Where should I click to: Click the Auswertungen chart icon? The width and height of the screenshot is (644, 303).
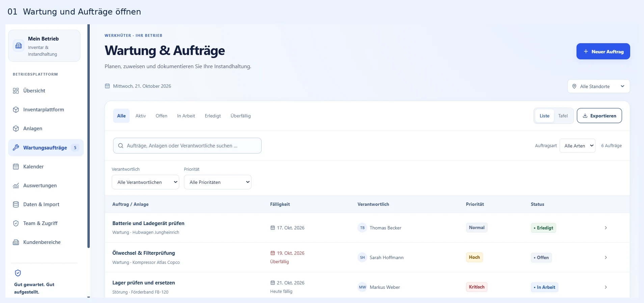click(x=16, y=186)
